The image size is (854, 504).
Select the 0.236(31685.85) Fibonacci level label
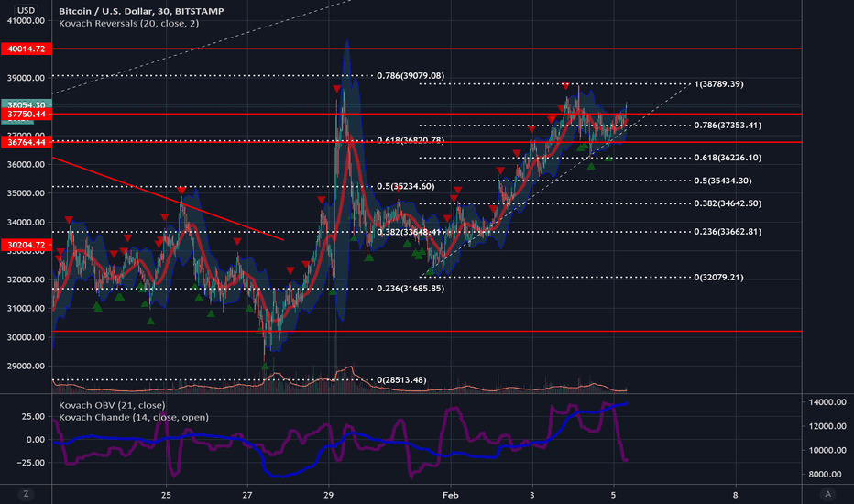[411, 289]
